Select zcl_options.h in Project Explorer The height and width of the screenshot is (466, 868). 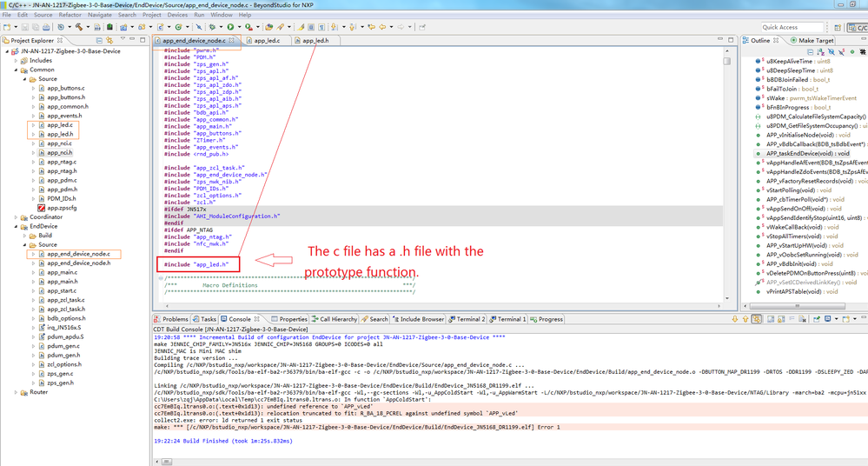pos(63,364)
